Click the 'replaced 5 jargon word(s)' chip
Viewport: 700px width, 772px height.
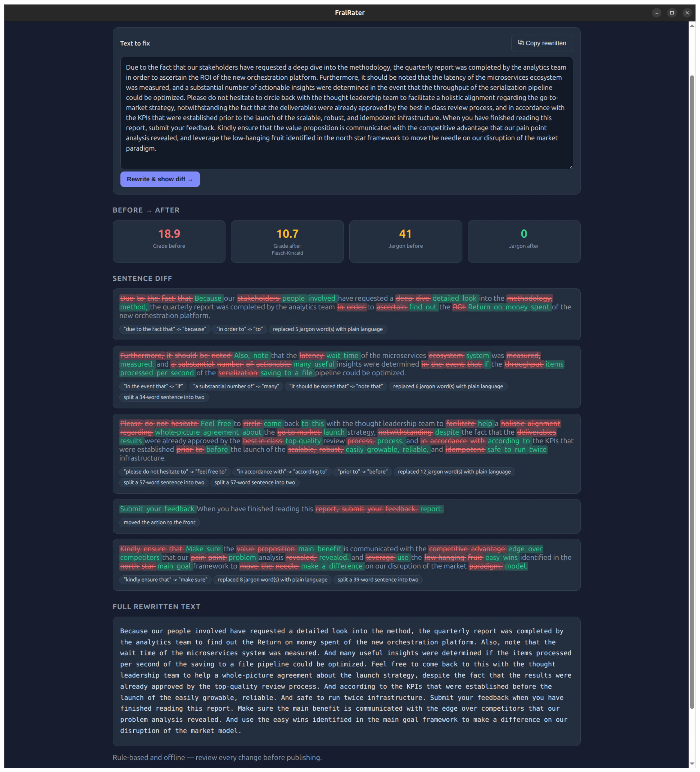pos(328,329)
